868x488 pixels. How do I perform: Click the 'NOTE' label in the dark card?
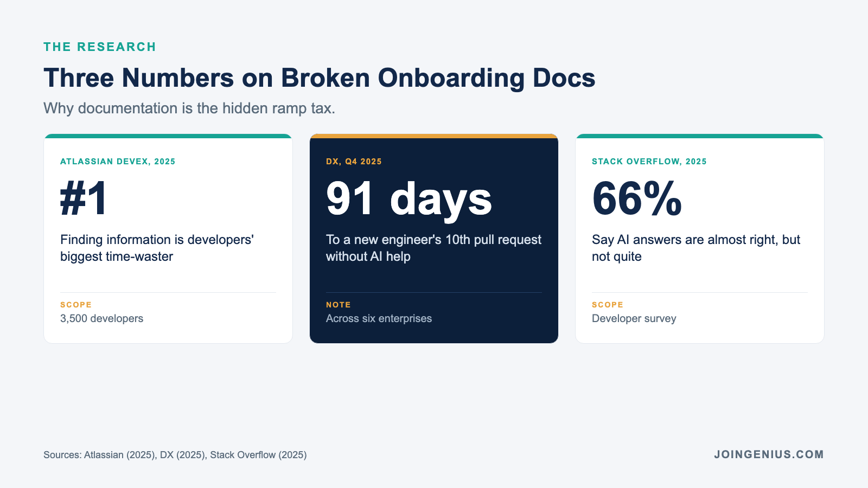click(339, 305)
